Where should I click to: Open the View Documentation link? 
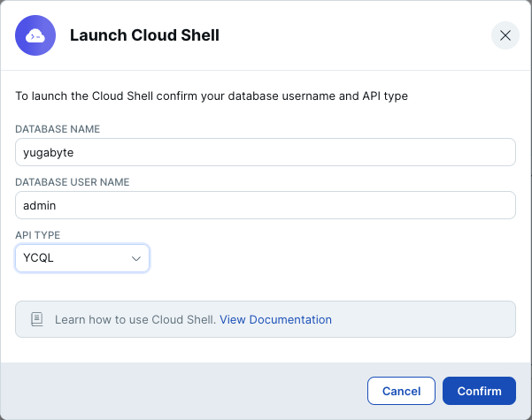click(x=275, y=320)
